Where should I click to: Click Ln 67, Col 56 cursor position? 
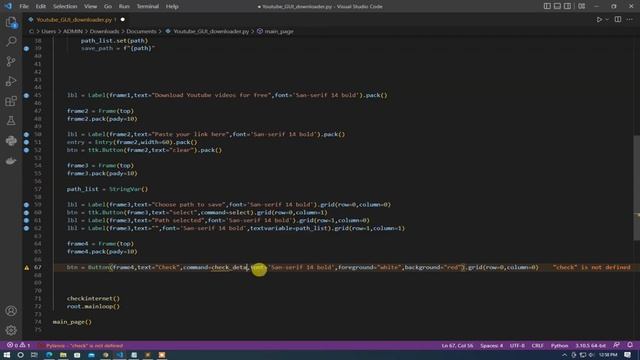457,345
